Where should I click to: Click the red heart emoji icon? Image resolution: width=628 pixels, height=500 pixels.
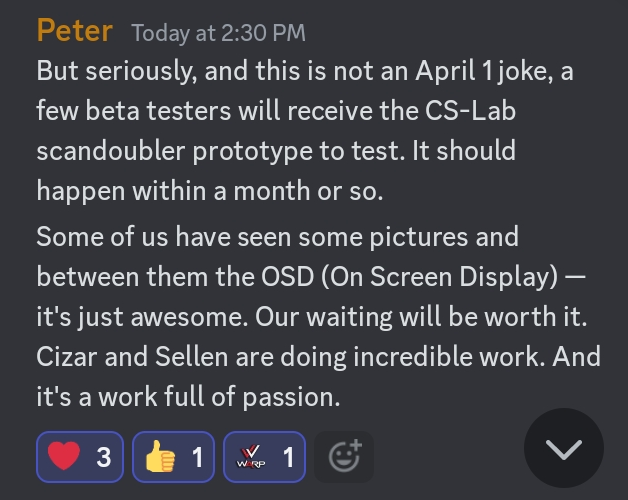tap(64, 456)
